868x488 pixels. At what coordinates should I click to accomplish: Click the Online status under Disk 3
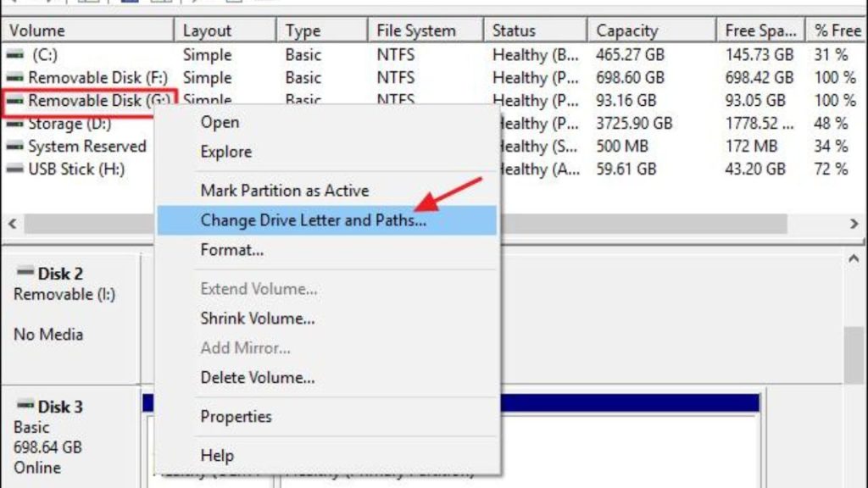(37, 468)
